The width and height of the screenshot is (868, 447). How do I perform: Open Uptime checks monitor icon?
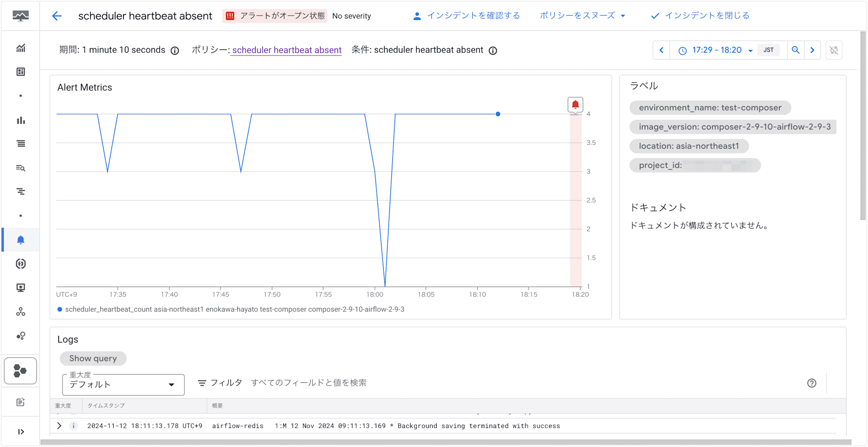(20, 287)
